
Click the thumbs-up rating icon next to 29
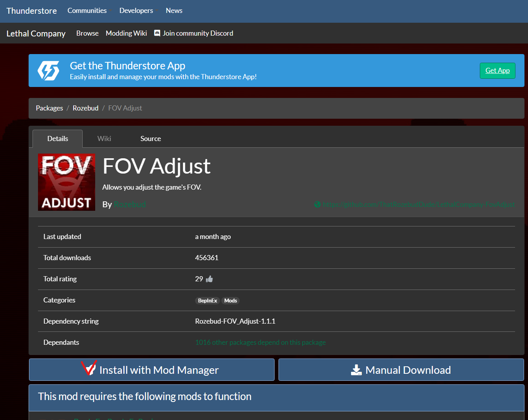[209, 279]
